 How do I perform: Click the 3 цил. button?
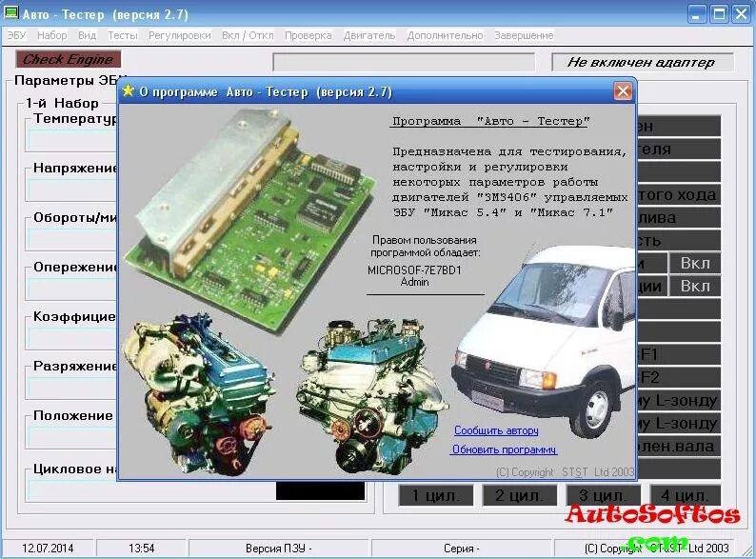pyautogui.click(x=603, y=495)
